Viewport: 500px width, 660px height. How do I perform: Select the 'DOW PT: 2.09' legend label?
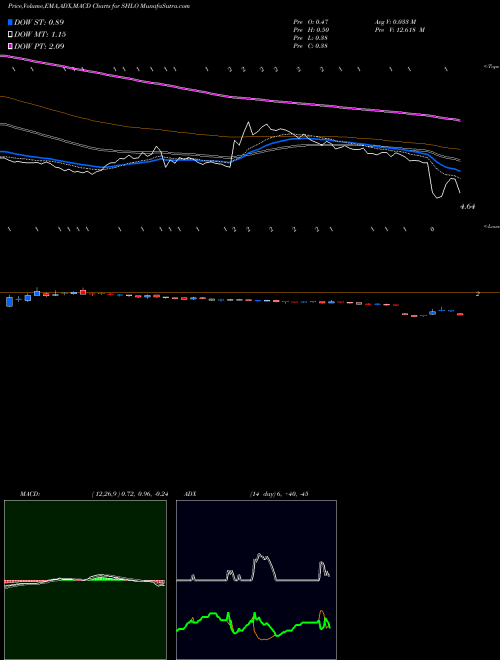pos(39,46)
